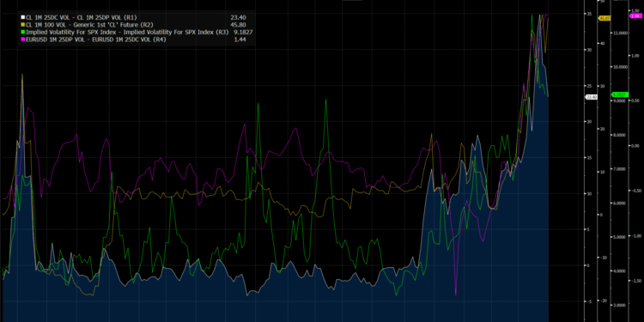Select the 'EURUSD 1M 25DP VOL - EURUSD 1M 25DC VOL (R4)' label

pos(95,39)
